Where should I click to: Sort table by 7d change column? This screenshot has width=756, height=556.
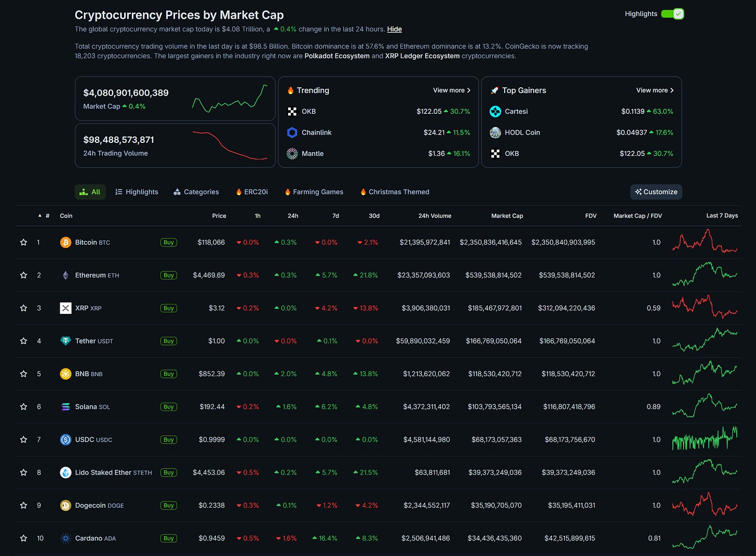[335, 216]
